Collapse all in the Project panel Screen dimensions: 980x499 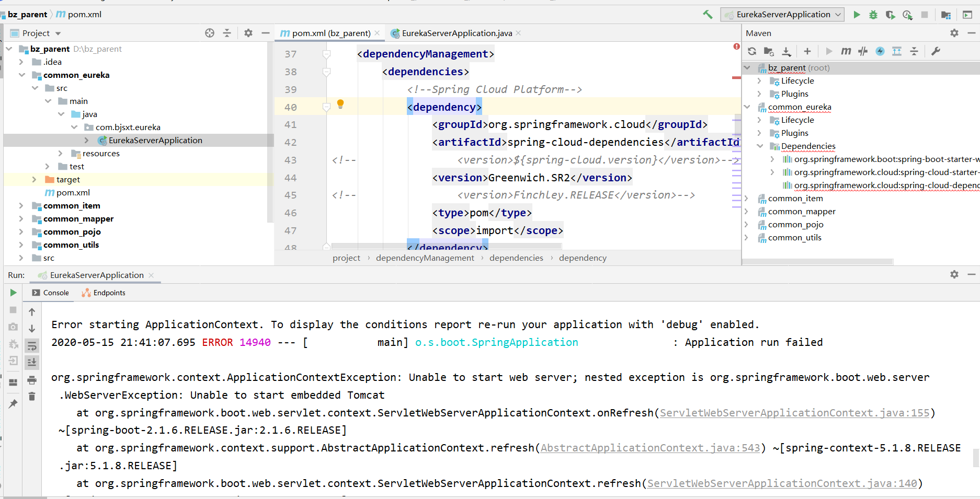[x=227, y=33]
